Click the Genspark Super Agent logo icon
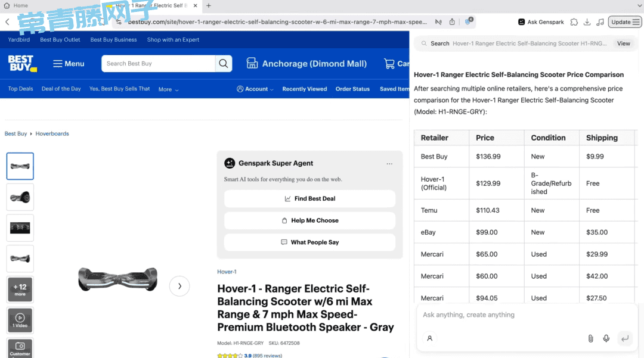This screenshot has height=358, width=644. 230,163
